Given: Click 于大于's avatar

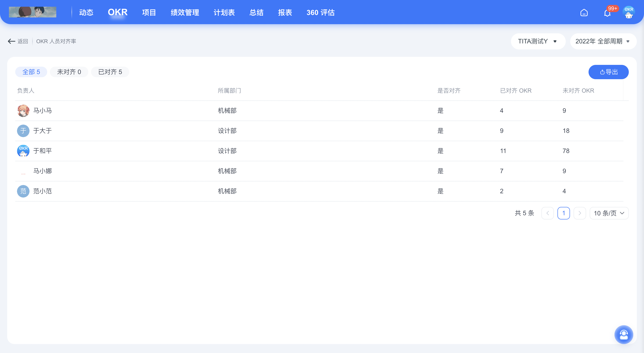Looking at the screenshot, I should (x=23, y=131).
